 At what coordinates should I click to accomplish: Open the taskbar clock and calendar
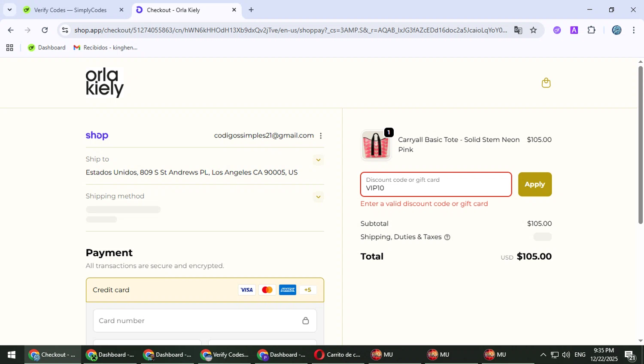(604, 355)
